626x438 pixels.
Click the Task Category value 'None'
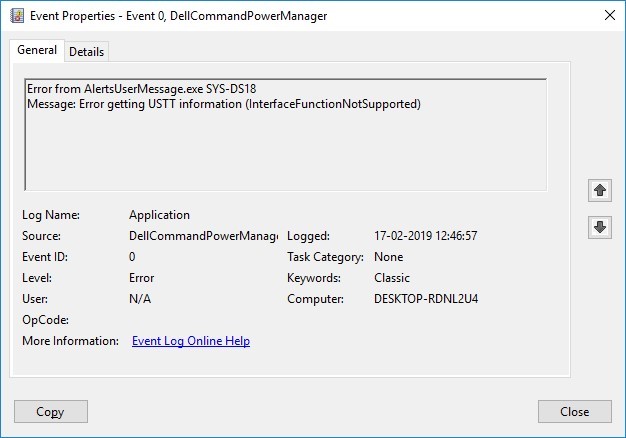tap(388, 257)
